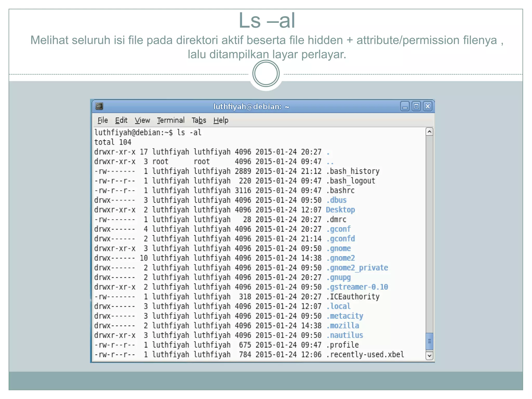The image size is (532, 399).
Task: Click the 'total 104' output line
Action: [113, 142]
